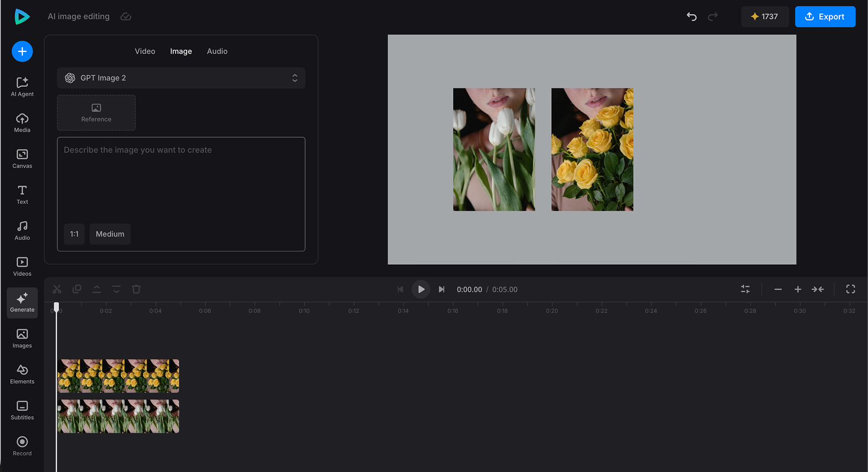Click the 0:05.00 total duration text
This screenshot has width=868, height=472.
click(x=505, y=290)
